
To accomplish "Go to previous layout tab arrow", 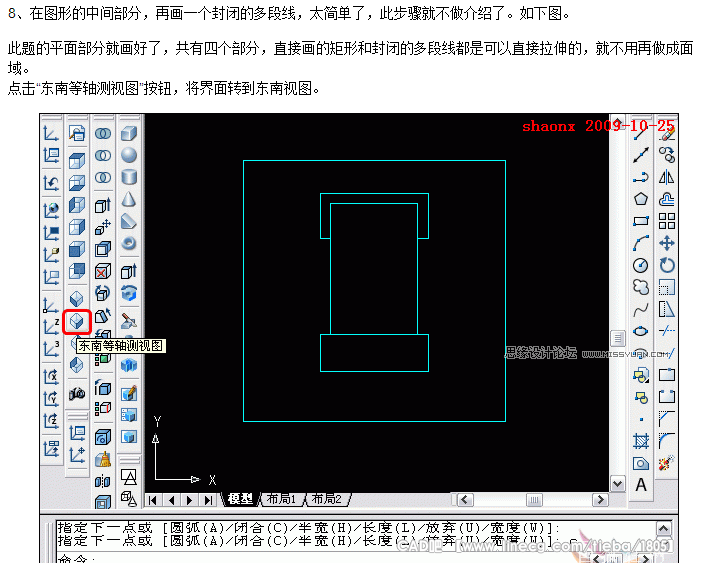I will coord(171,500).
